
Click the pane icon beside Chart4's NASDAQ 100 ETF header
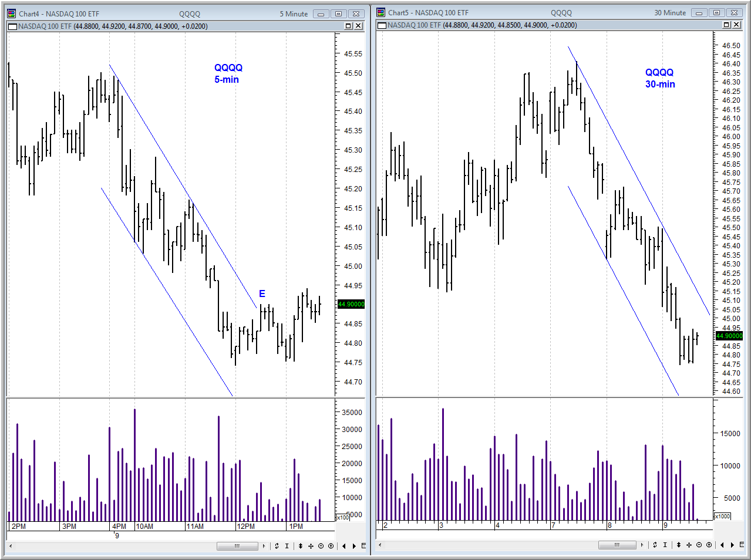pos(12,26)
